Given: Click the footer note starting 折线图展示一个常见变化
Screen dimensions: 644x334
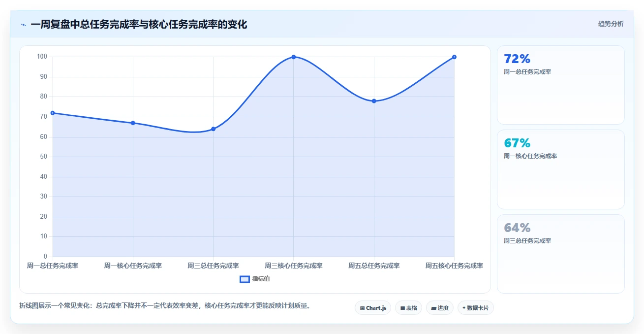Looking at the screenshot, I should (165, 306).
